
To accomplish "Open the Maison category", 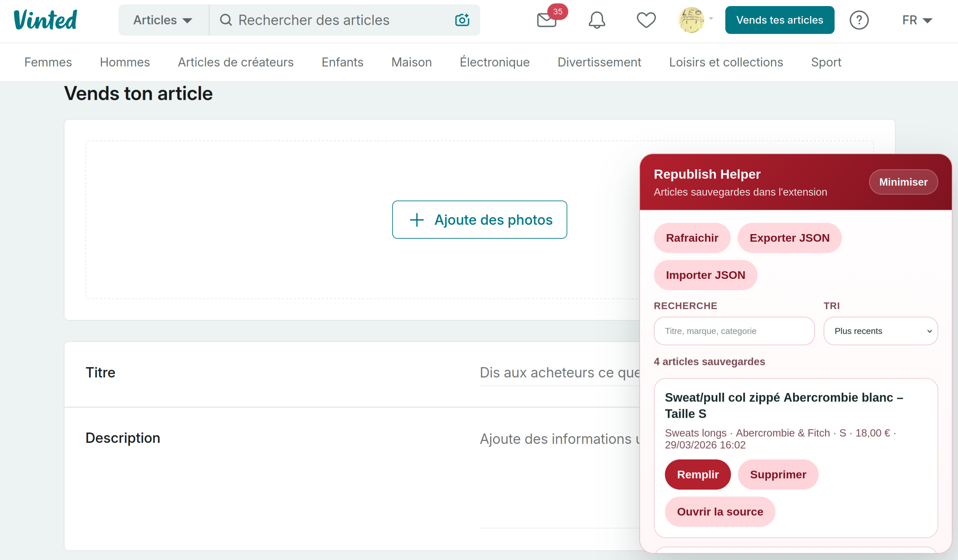I will [411, 62].
